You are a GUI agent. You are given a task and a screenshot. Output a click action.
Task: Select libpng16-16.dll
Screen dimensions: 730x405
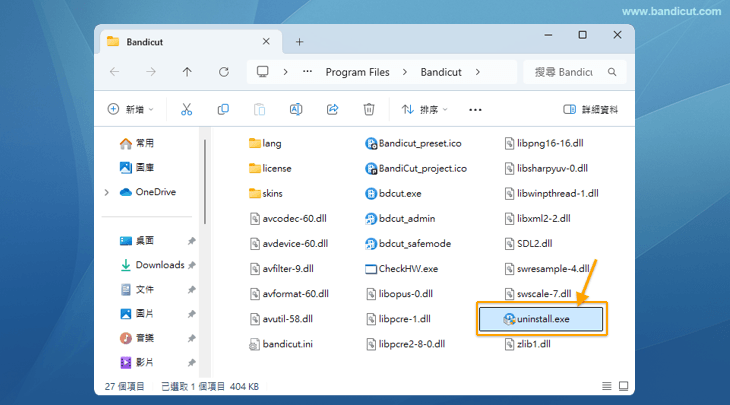tap(544, 143)
